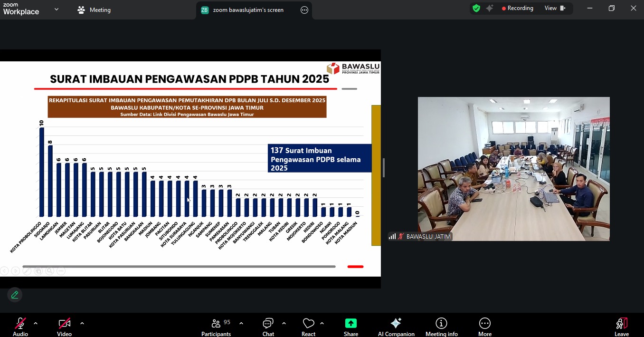The height and width of the screenshot is (337, 644).
Task: Click the green Share screen button
Action: click(351, 324)
